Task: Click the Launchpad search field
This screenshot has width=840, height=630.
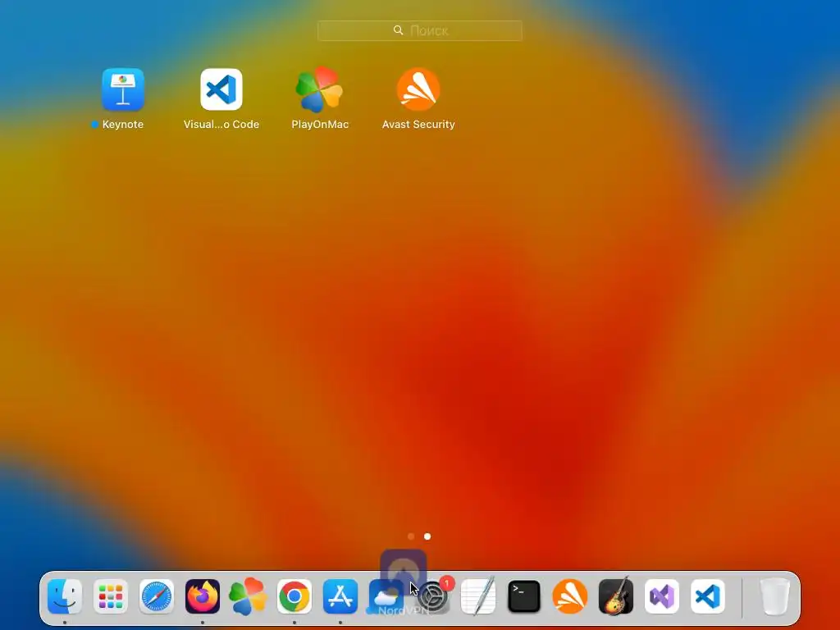Action: pyautogui.click(x=419, y=30)
